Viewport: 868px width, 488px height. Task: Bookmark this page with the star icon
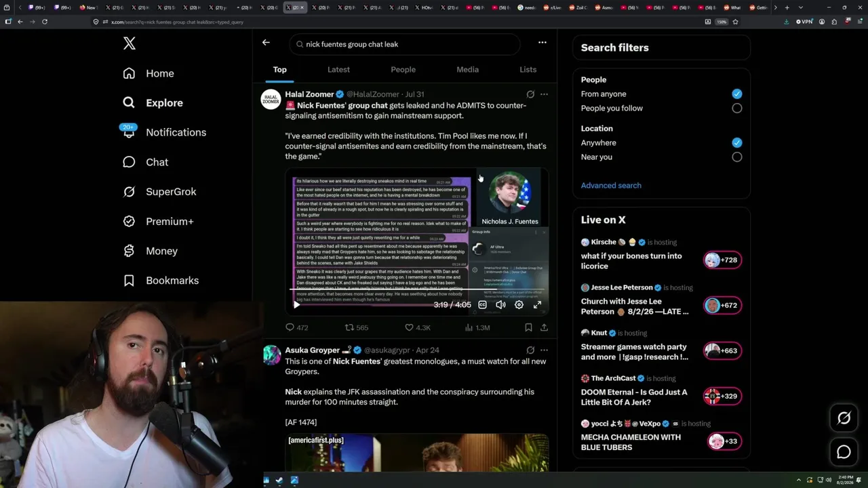click(x=736, y=22)
